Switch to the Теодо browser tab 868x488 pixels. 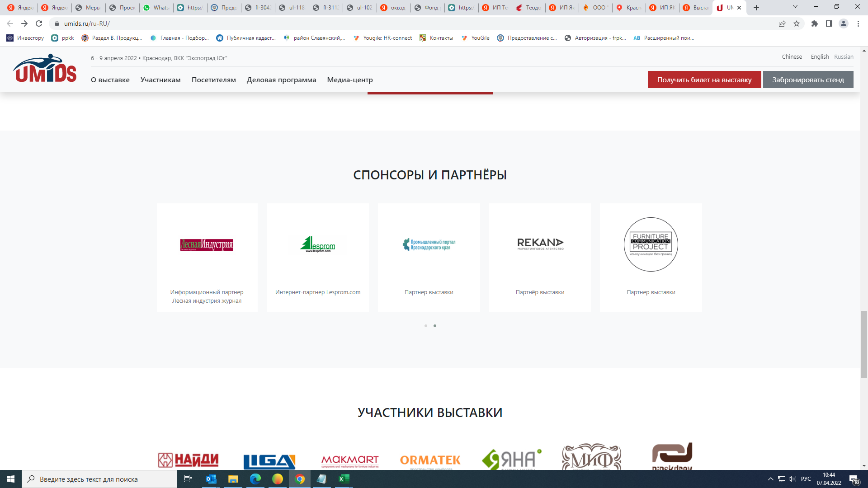coord(528,8)
